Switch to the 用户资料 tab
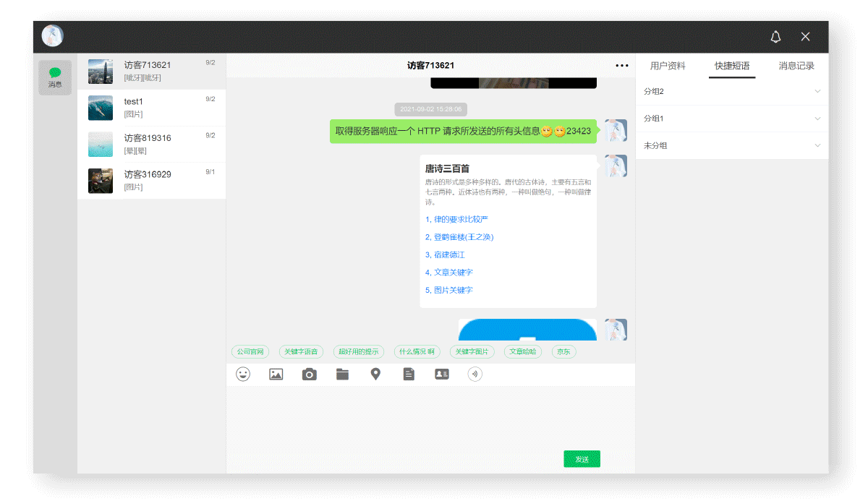The image size is (868, 501). 667,65
